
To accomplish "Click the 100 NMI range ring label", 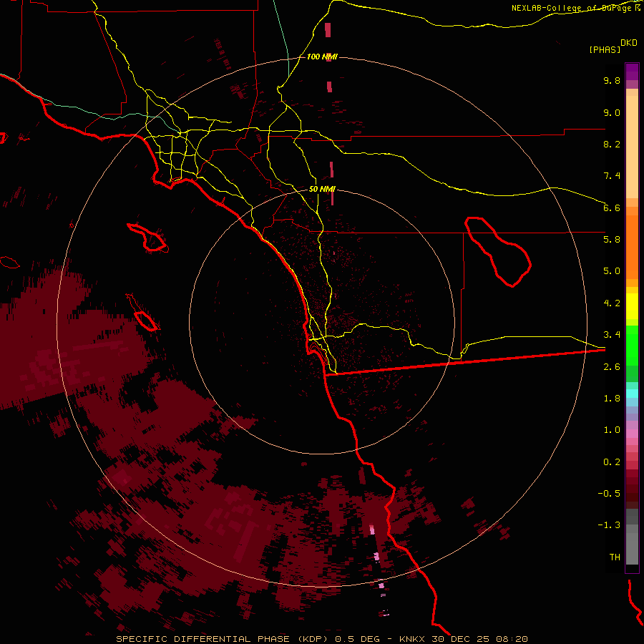I will [x=322, y=57].
